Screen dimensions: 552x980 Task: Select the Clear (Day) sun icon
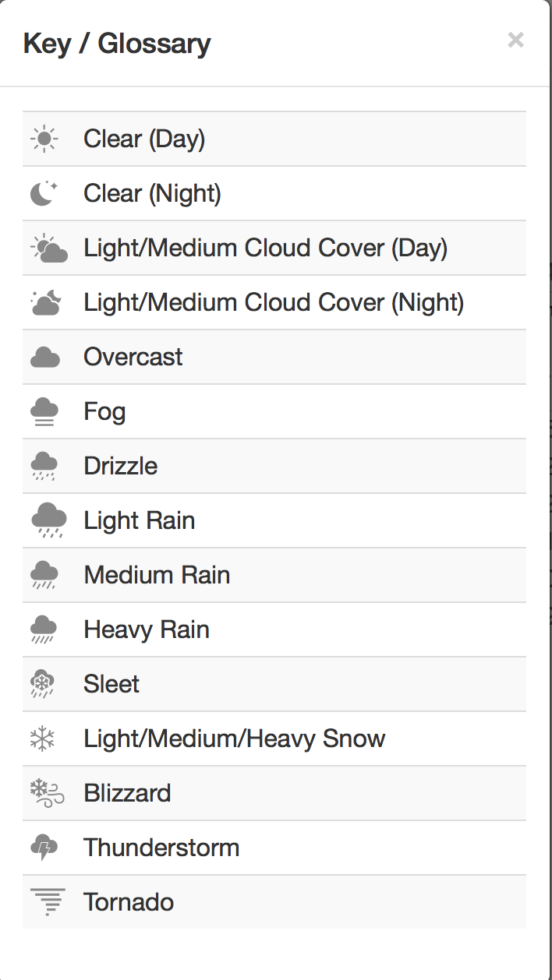tap(45, 138)
